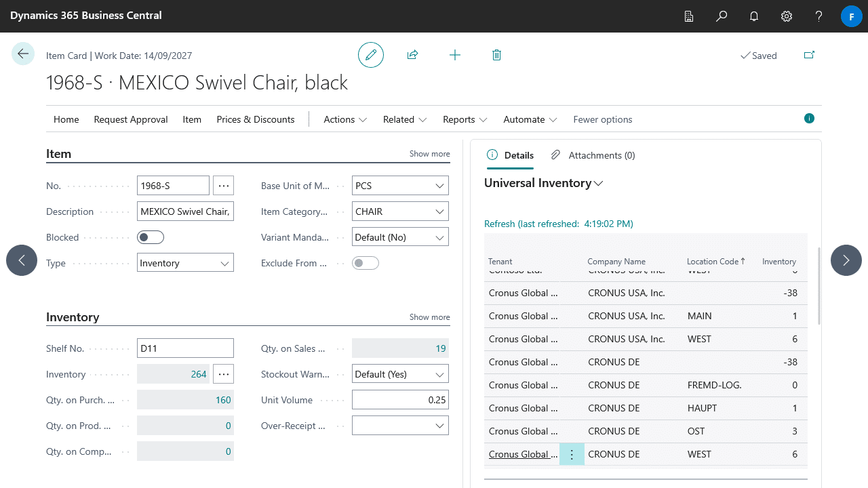Expand the Universal Inventory chevron

(x=599, y=184)
